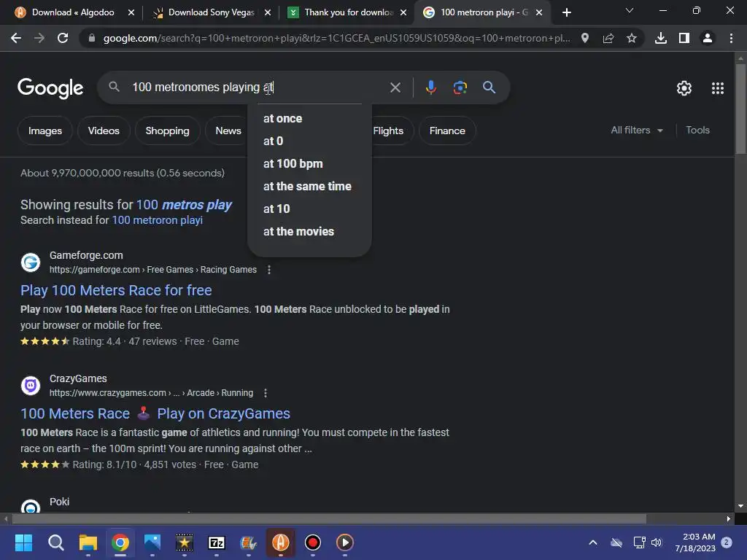Choose the 'at 10' suggestion
747x560 pixels.
[309, 209]
